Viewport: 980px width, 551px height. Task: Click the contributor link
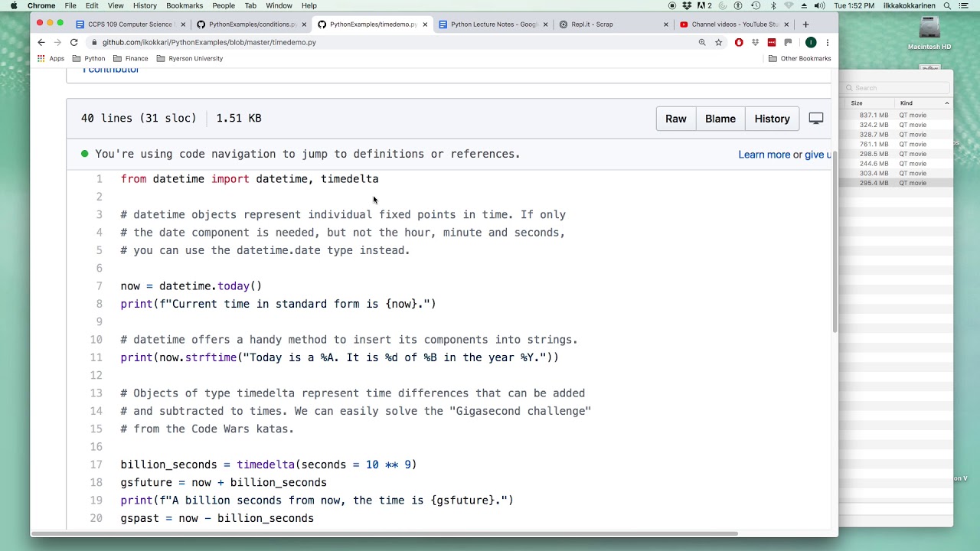pyautogui.click(x=111, y=70)
